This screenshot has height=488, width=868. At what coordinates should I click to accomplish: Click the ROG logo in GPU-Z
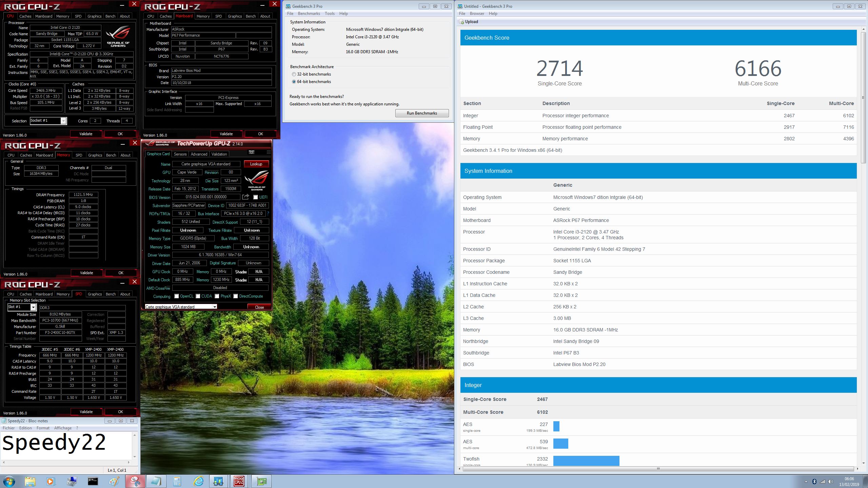pos(257,180)
